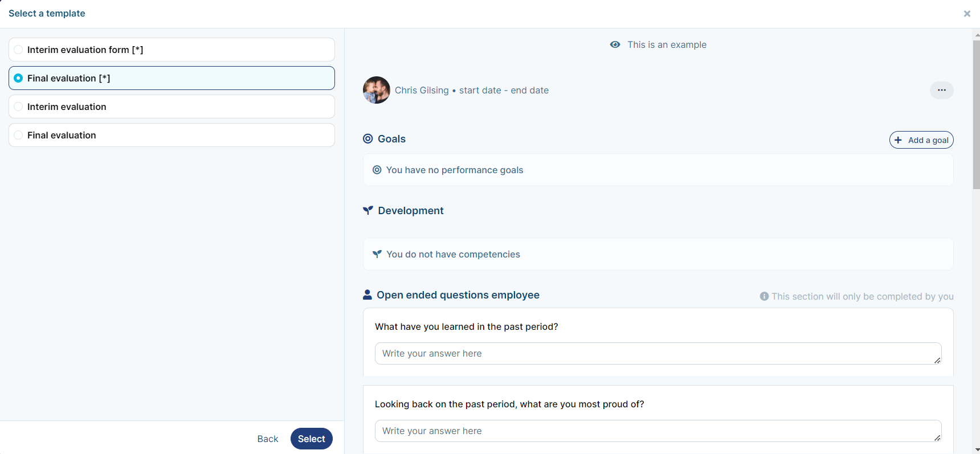Choose the plain Final evaluation radio option

click(18, 135)
